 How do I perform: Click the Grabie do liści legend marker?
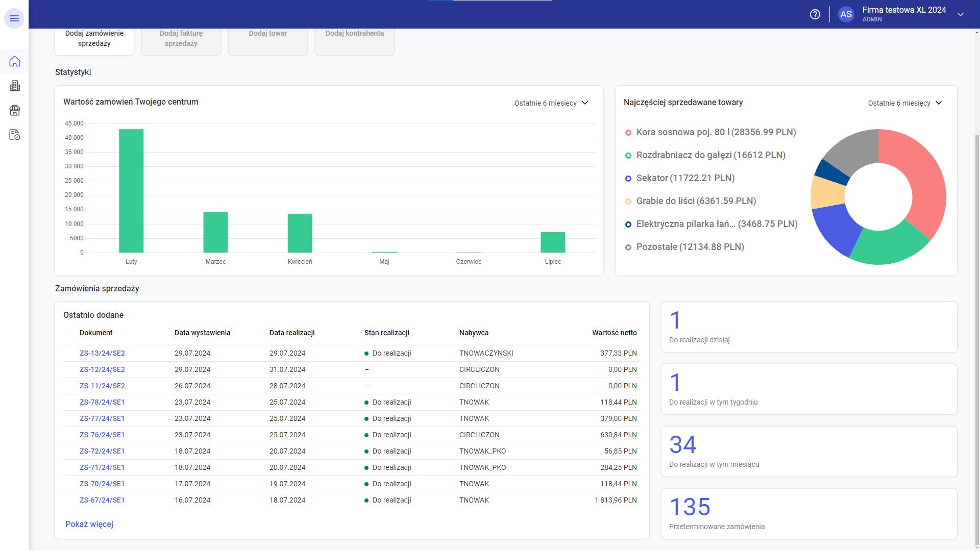[x=628, y=202]
